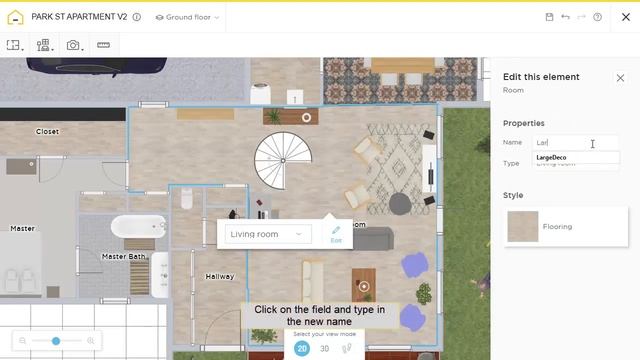Select the round grey pouf on the rug
The image size is (640, 360).
tap(400, 204)
